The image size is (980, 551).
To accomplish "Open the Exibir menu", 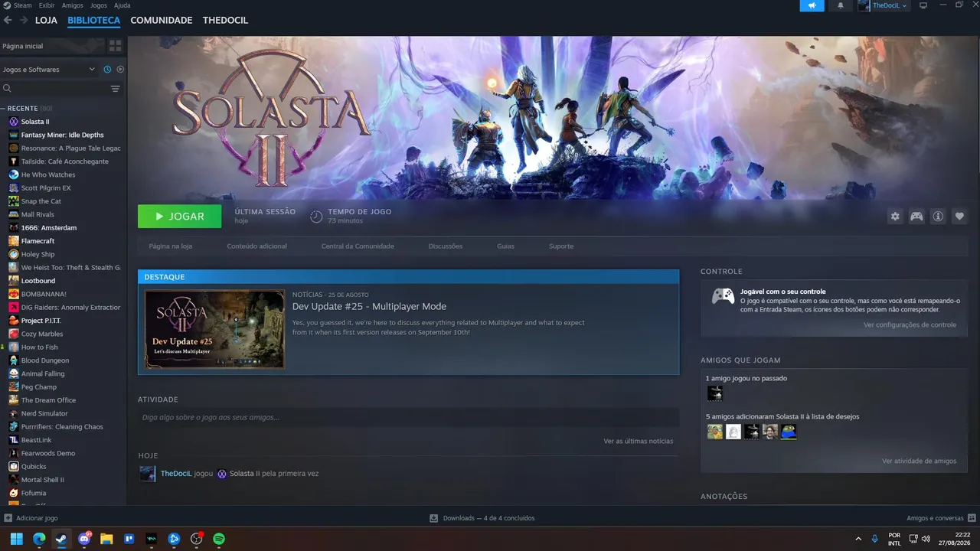I will coord(47,5).
